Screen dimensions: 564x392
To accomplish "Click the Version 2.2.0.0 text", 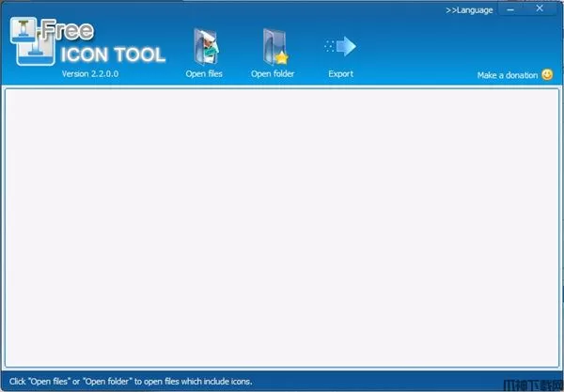I will 90,73.
